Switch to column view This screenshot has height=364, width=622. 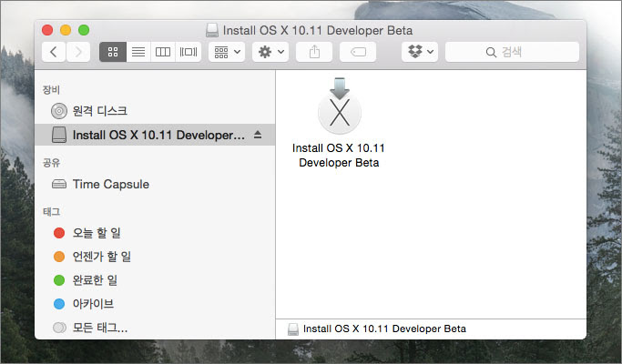[x=163, y=52]
